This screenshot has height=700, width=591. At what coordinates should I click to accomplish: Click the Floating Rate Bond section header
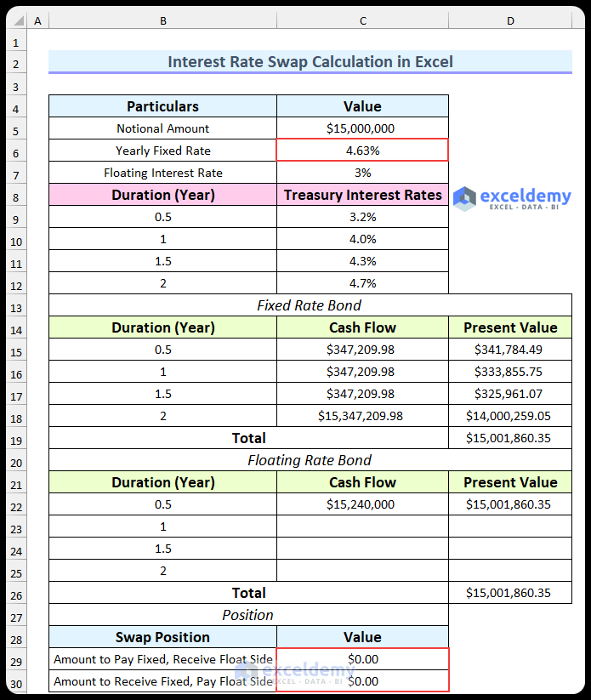(x=309, y=459)
